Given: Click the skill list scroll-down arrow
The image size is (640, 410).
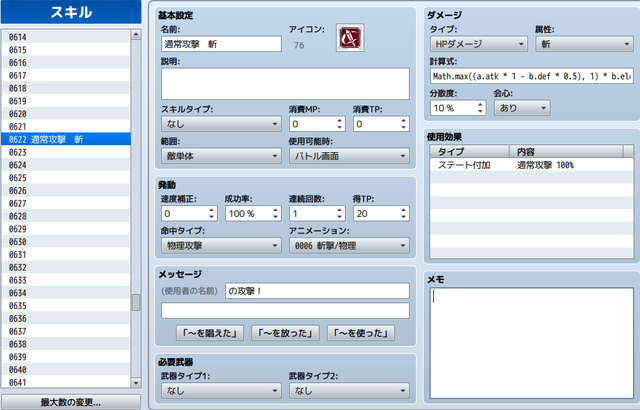Looking at the screenshot, I should (x=136, y=383).
